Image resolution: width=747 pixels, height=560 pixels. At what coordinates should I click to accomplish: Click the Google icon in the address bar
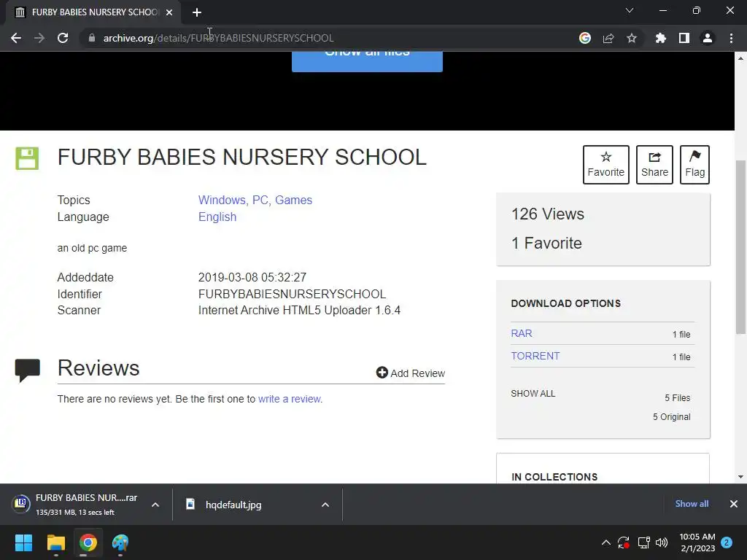(x=585, y=38)
